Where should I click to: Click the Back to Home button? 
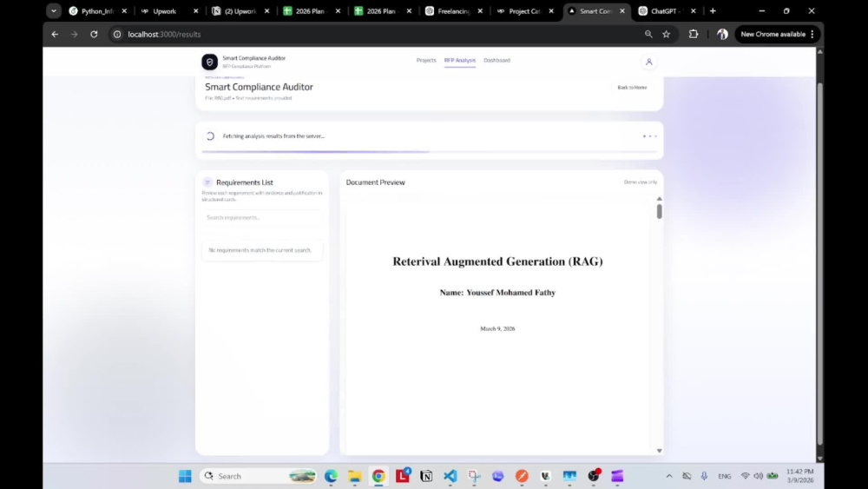(x=632, y=88)
